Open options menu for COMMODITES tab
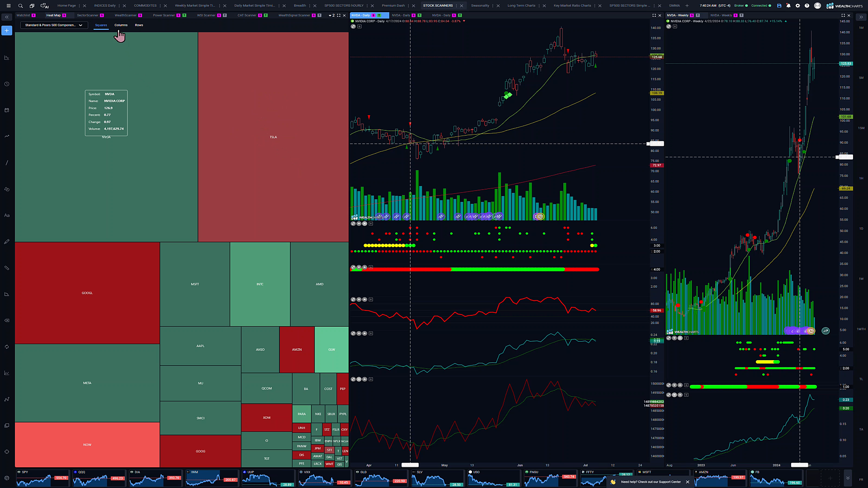Image resolution: width=868 pixels, height=488 pixels. pos(160,6)
